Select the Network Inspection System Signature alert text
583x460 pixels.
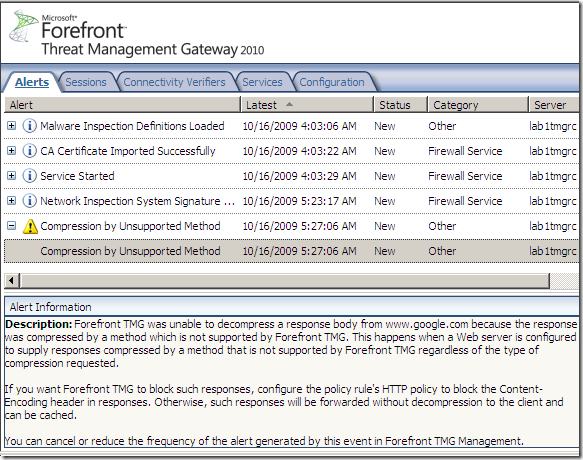point(138,201)
